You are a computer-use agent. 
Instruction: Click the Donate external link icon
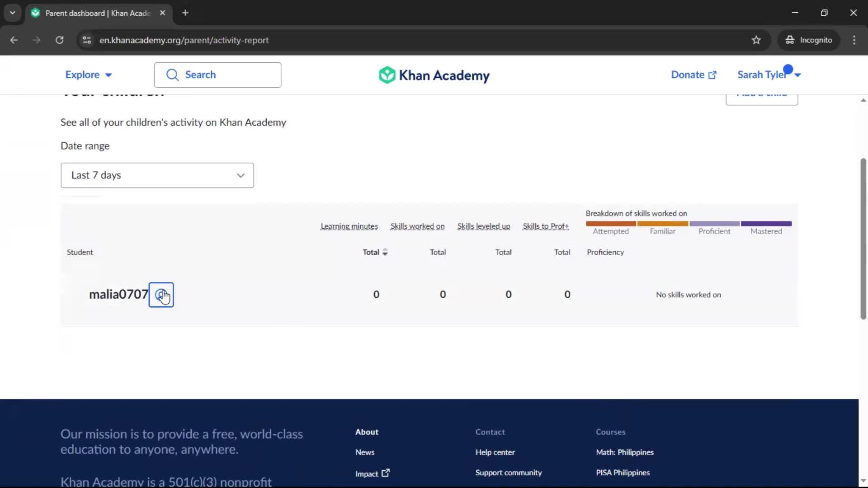pos(712,75)
